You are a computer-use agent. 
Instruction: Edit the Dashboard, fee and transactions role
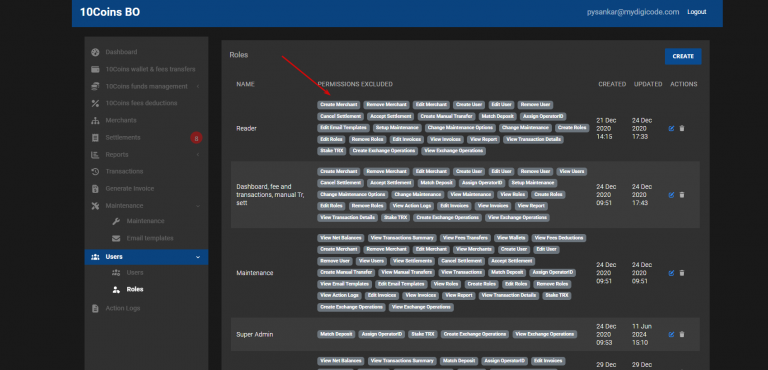click(x=672, y=195)
